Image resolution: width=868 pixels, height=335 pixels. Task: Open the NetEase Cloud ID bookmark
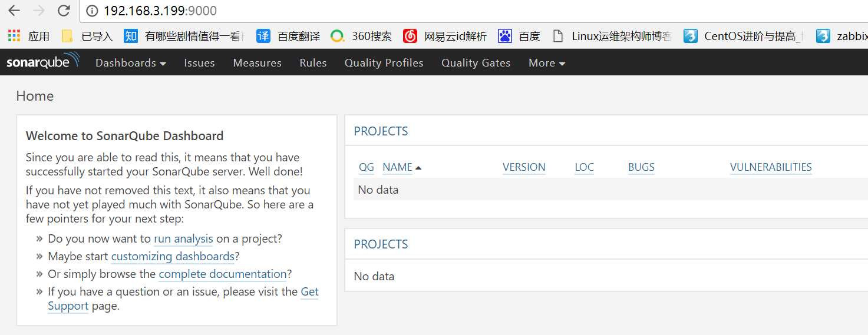[x=445, y=36]
